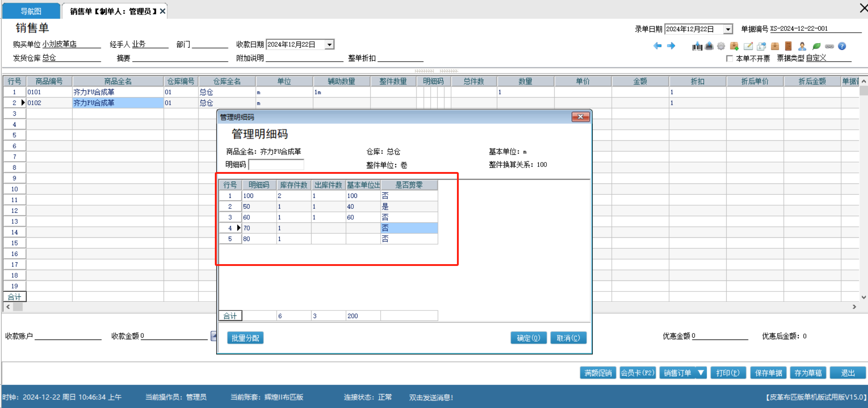Click the green leaf icon
The height and width of the screenshot is (408, 868).
click(816, 46)
